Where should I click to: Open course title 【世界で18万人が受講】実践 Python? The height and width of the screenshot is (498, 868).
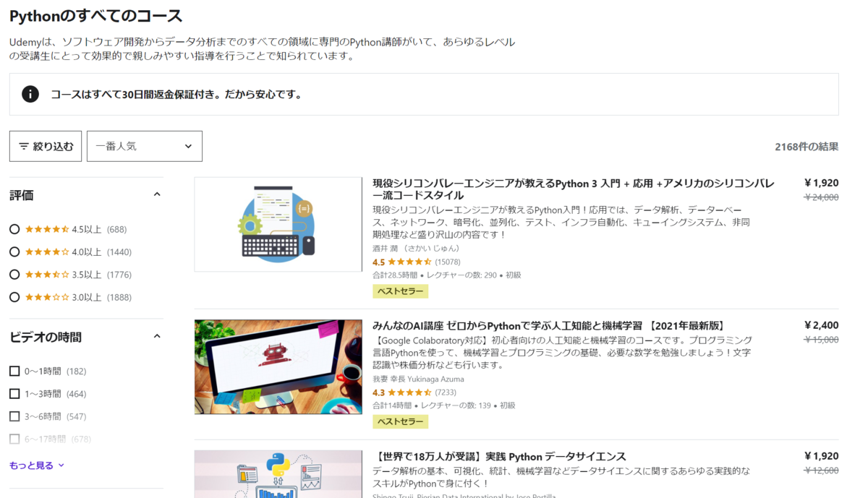coord(499,456)
